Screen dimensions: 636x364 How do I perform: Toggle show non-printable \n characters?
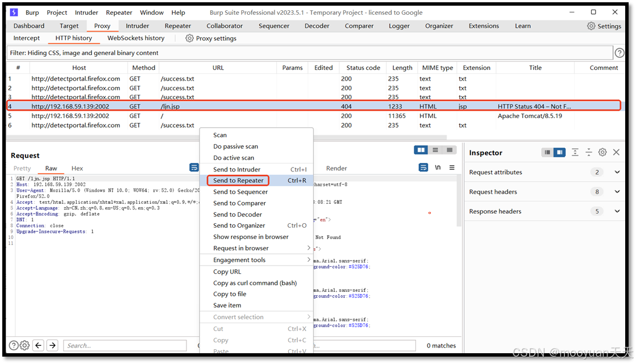tap(438, 168)
